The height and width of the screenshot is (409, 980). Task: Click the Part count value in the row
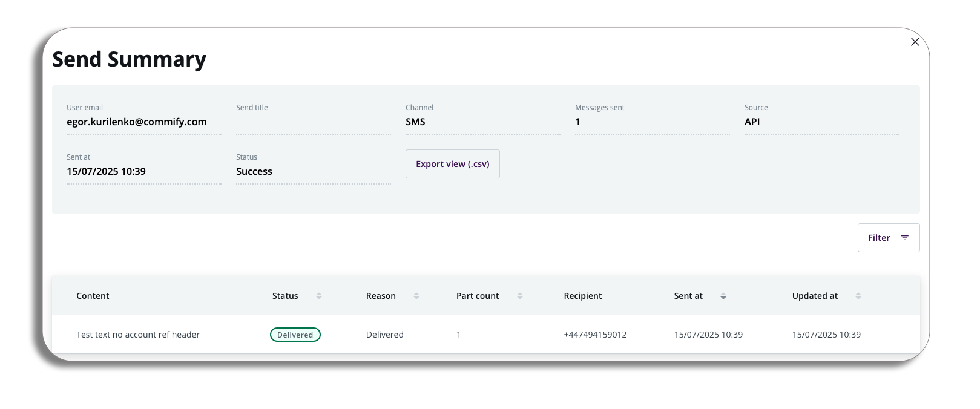(459, 335)
